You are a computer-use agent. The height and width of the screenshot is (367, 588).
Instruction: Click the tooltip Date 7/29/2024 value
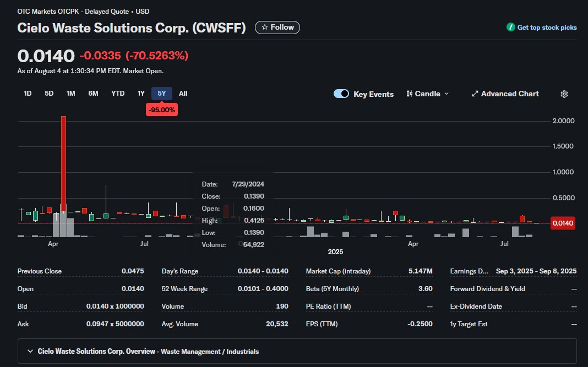point(248,184)
